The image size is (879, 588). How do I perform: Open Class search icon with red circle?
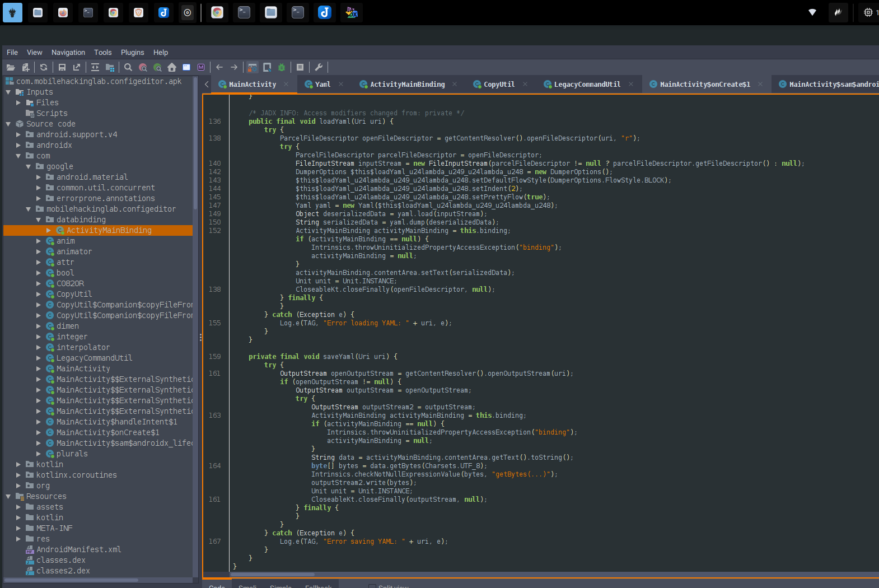tap(143, 67)
